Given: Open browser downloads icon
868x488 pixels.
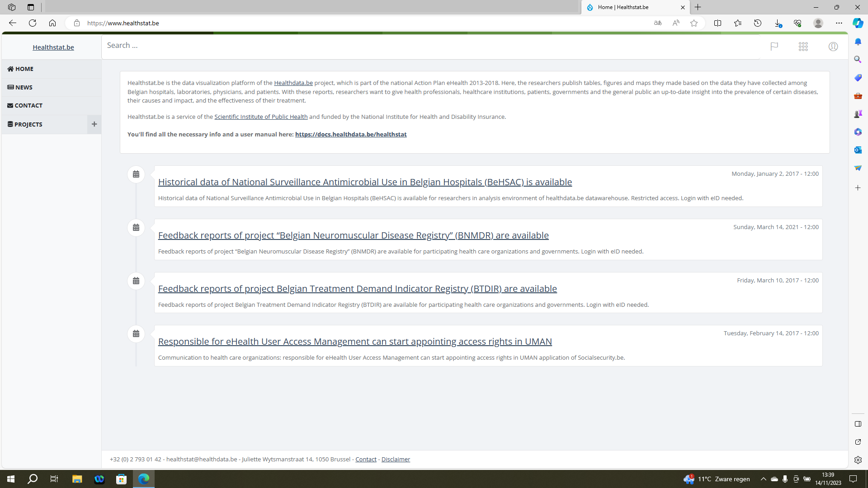Looking at the screenshot, I should click(x=778, y=23).
